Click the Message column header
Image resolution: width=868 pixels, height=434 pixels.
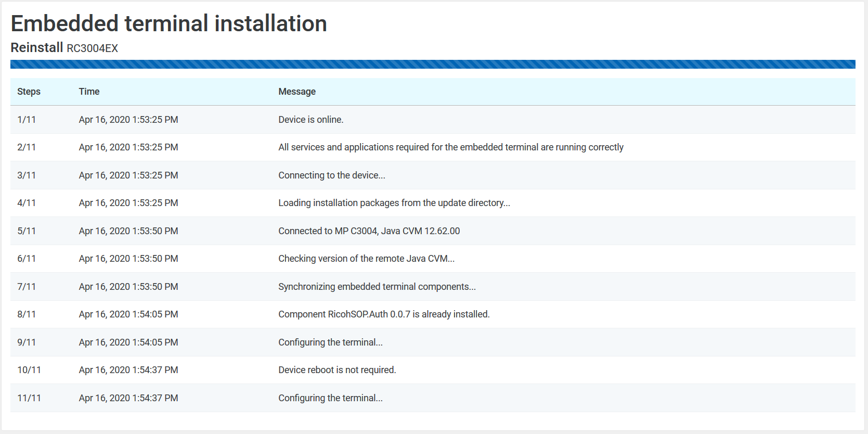pyautogui.click(x=296, y=92)
